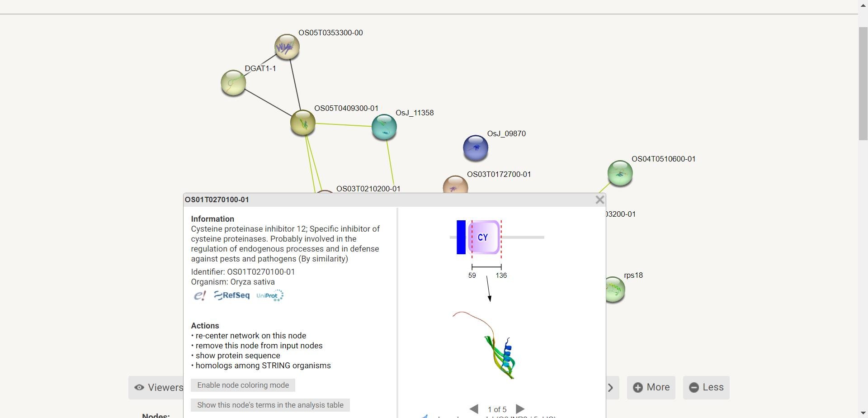Screen dimensions: 868x418
Task: Open the Ensembl link icon
Action: point(199,296)
